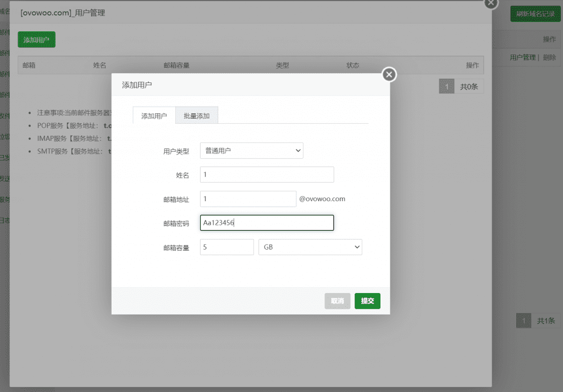Focus the 邮箱地址 input before @ovowoo.com

click(248, 199)
